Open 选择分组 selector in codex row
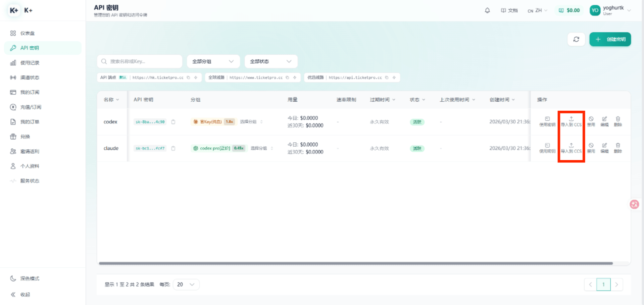644x305 pixels. pos(251,122)
